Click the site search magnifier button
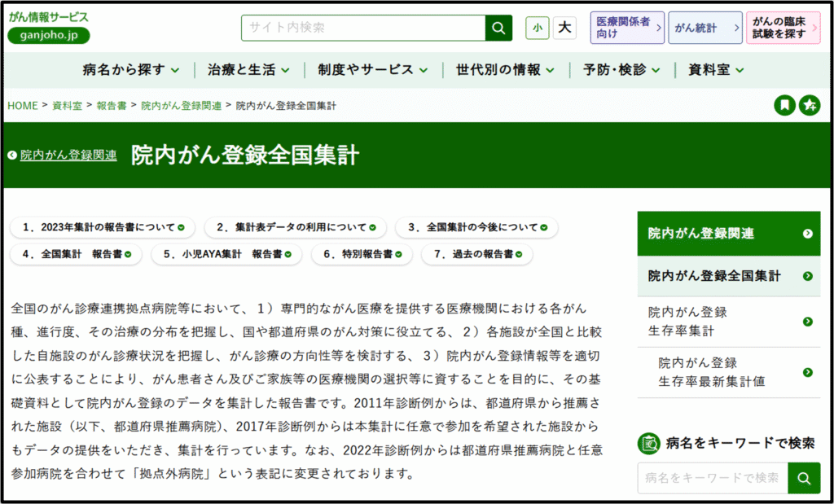Image resolution: width=834 pixels, height=504 pixels. (x=498, y=28)
